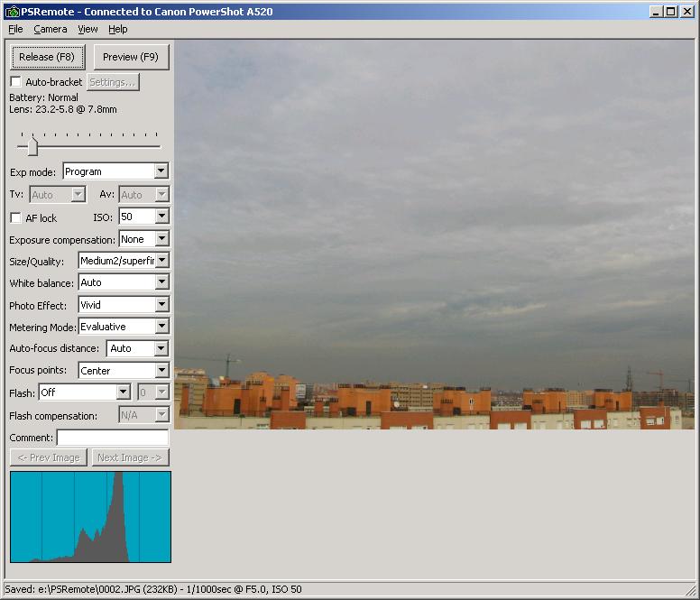Open the View menu

[87, 30]
